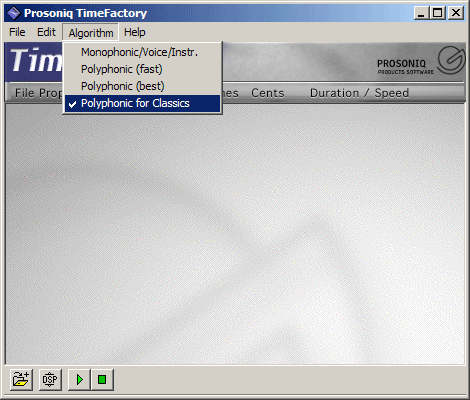Viewport: 470px width, 400px height.
Task: Maximize the Prosoniq TimeFactory window
Action: coord(437,13)
